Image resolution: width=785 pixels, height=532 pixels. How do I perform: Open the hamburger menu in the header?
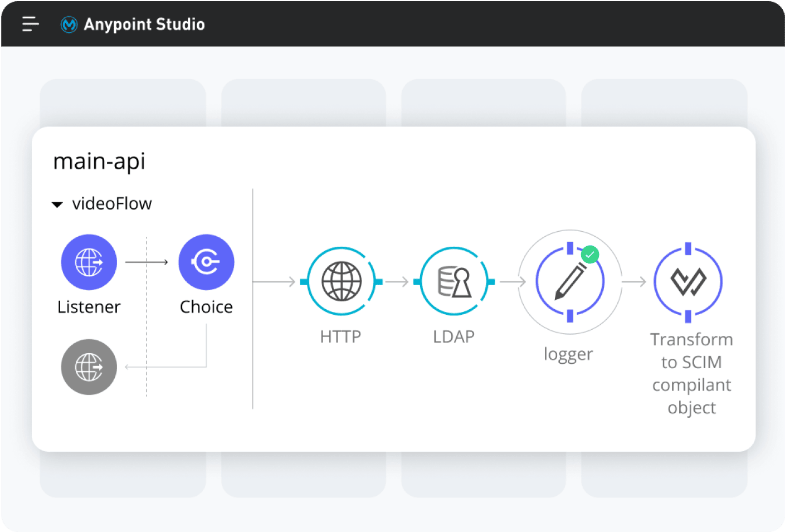30,24
